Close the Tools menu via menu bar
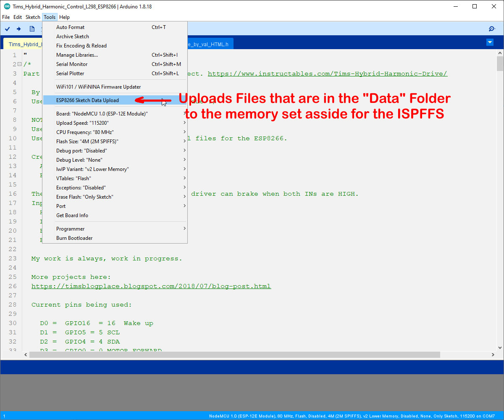Image resolution: width=504 pixels, height=420 pixels. (50, 17)
